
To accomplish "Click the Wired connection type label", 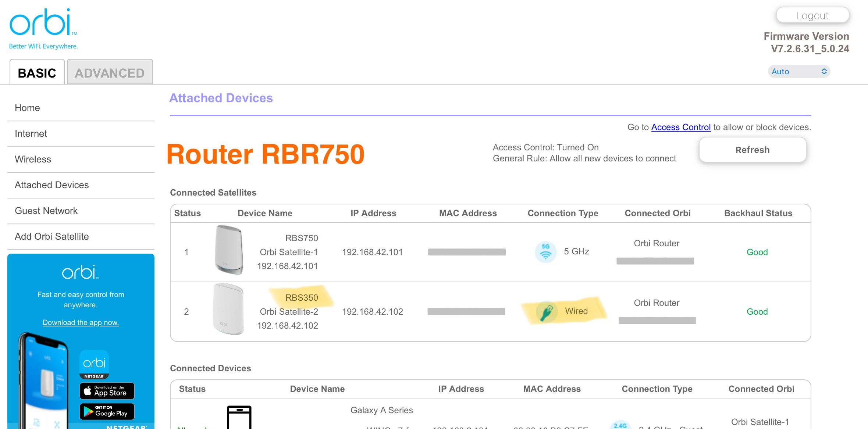I will click(576, 311).
